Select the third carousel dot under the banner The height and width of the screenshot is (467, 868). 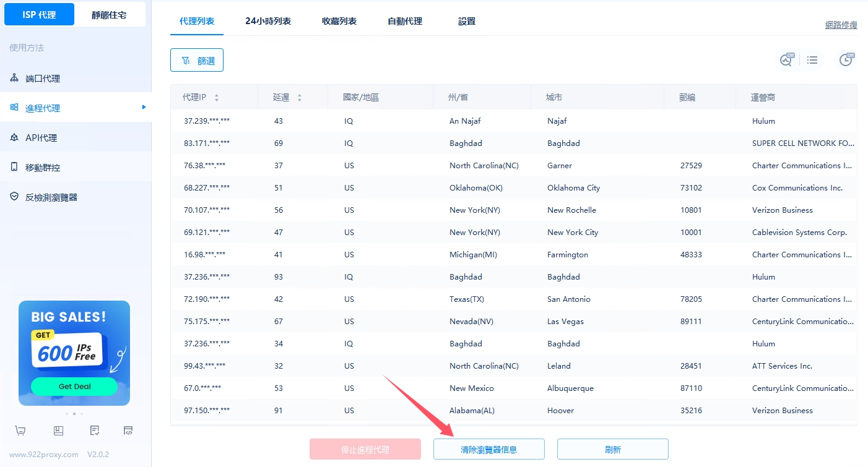82,414
